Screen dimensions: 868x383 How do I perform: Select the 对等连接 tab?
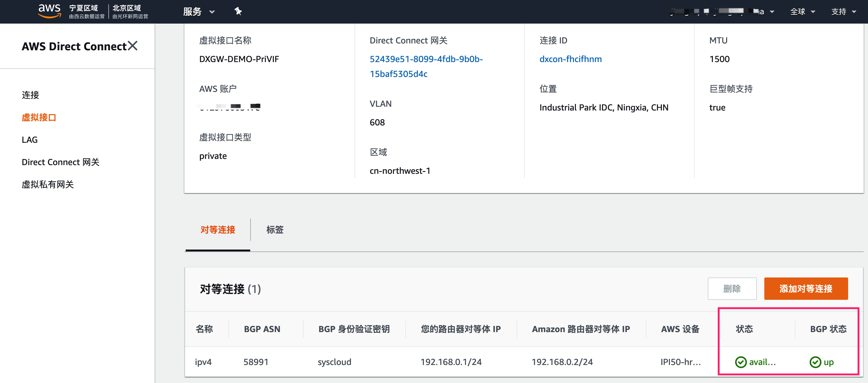point(218,230)
